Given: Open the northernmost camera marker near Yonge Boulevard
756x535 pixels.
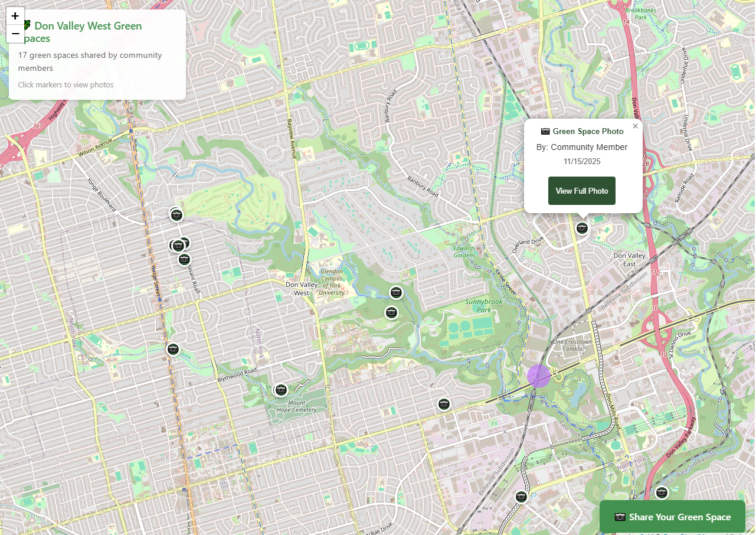Looking at the screenshot, I should pyautogui.click(x=176, y=215).
